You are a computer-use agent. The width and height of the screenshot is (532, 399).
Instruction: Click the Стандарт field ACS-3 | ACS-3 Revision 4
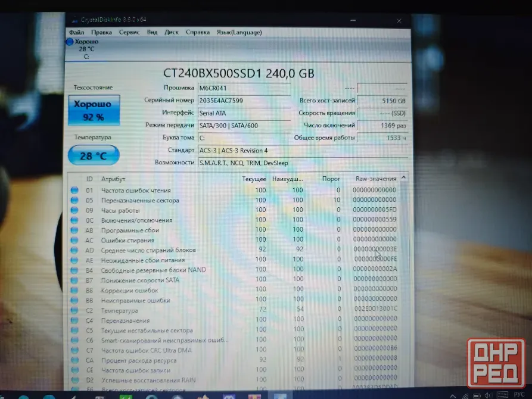[x=302, y=150]
